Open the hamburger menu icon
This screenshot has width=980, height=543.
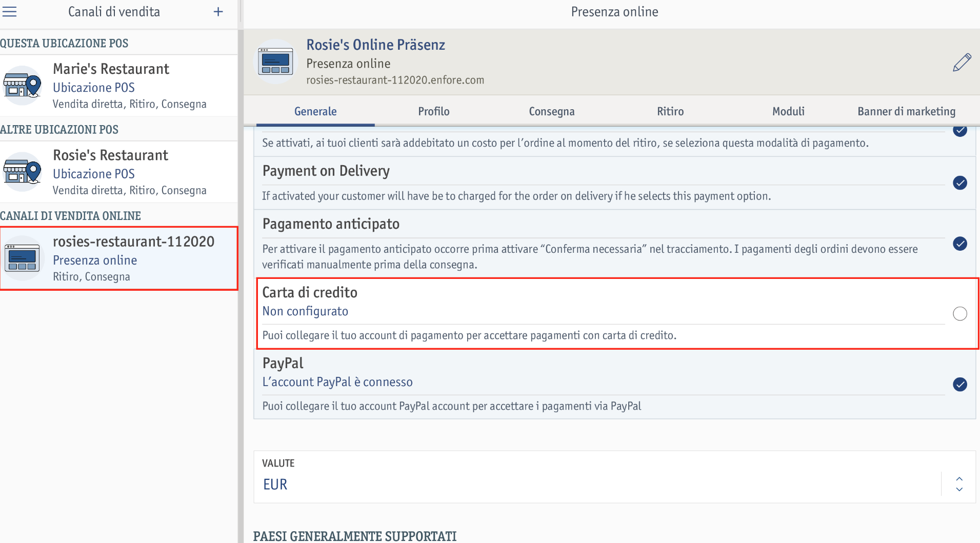[9, 11]
